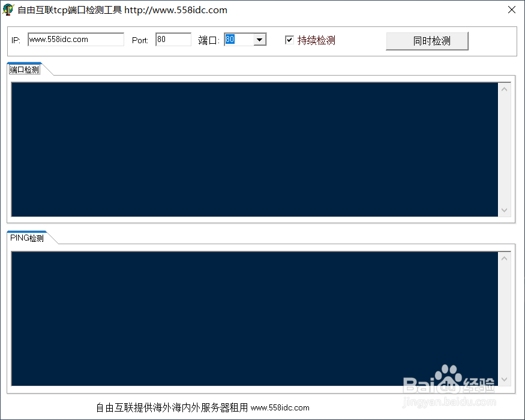Click the highlighted 80 in the 端口 combo box
525x420 pixels.
tap(230, 40)
